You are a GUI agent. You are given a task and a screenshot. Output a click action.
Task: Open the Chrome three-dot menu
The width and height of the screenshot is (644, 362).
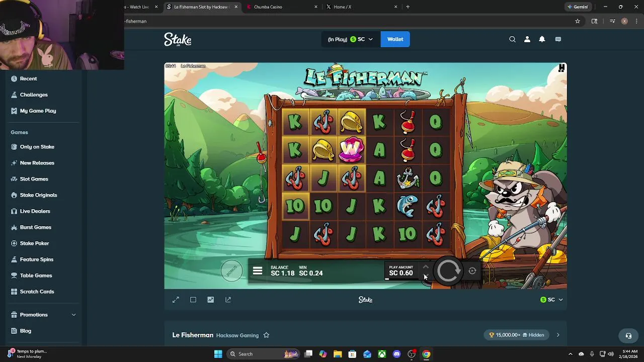[636, 21]
